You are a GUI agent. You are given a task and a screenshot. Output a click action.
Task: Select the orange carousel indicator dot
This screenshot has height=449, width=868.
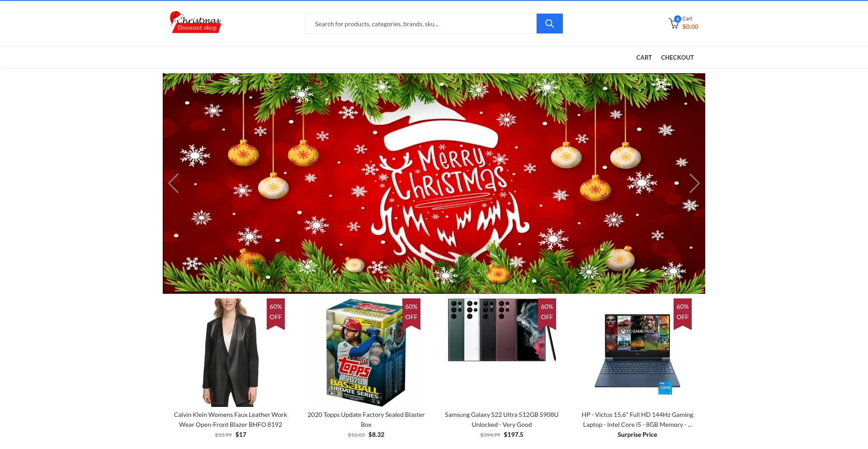coord(427,284)
